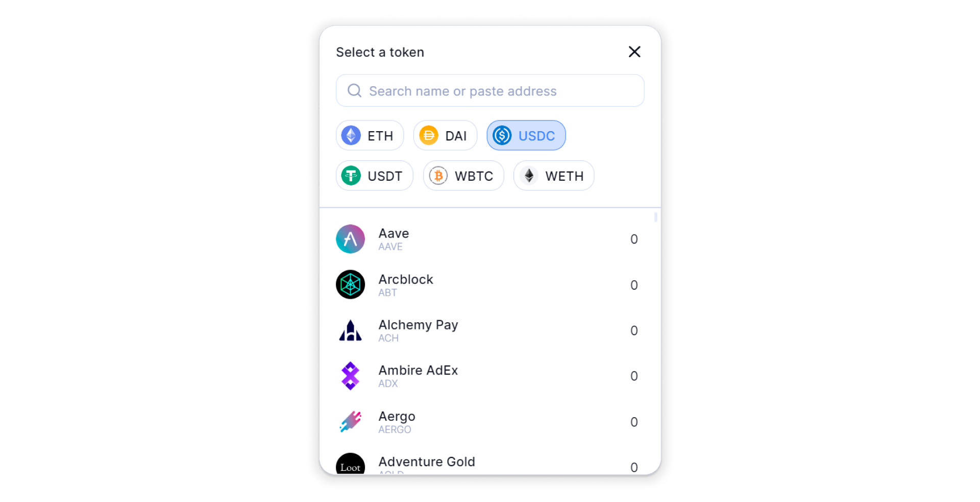The height and width of the screenshot is (502, 980).
Task: Select the DAI quick token chip
Action: (445, 135)
